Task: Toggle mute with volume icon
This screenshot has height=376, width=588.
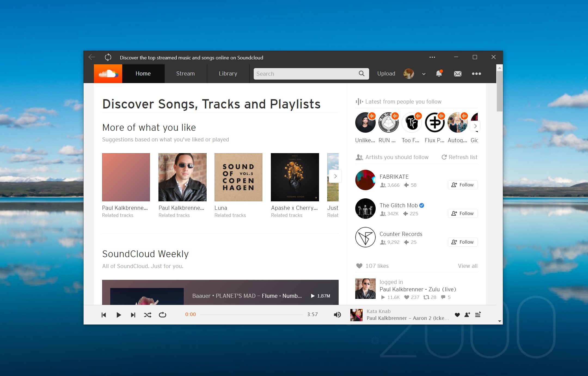Action: coord(337,315)
